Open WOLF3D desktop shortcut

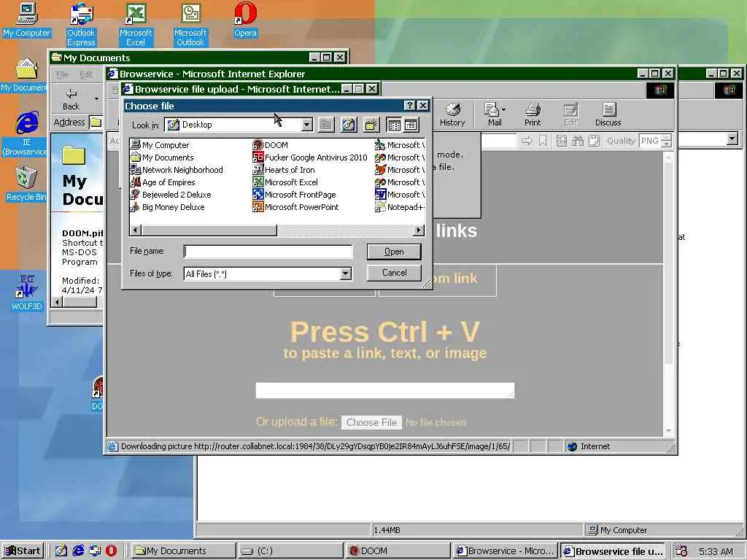26,292
